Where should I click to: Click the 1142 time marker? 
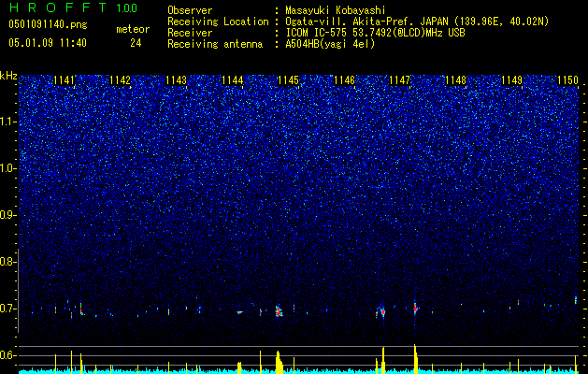[x=120, y=80]
